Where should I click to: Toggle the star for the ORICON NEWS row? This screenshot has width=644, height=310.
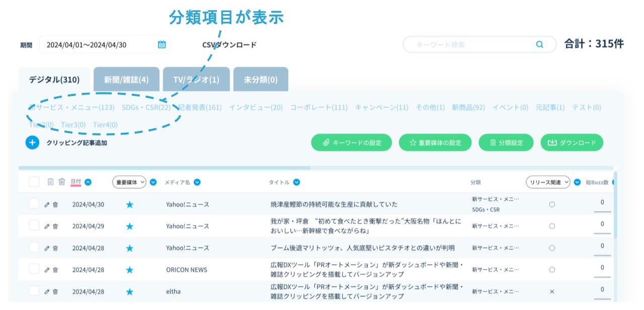click(129, 270)
